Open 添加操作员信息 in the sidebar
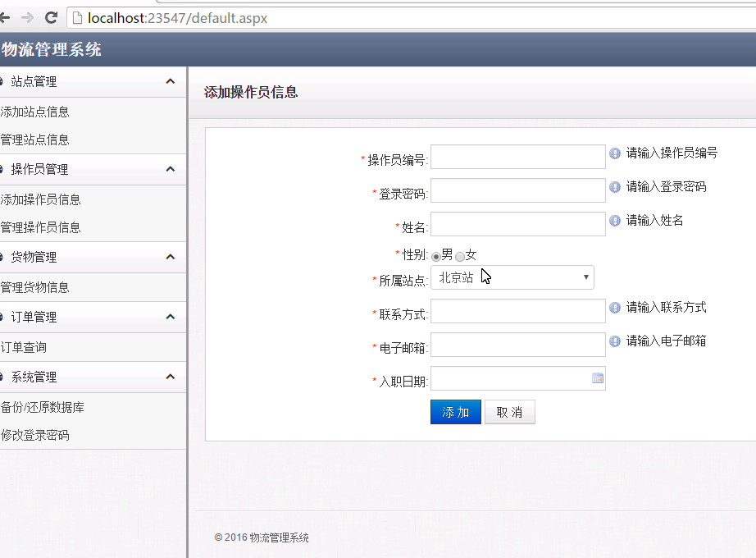The image size is (756, 558). pos(40,200)
